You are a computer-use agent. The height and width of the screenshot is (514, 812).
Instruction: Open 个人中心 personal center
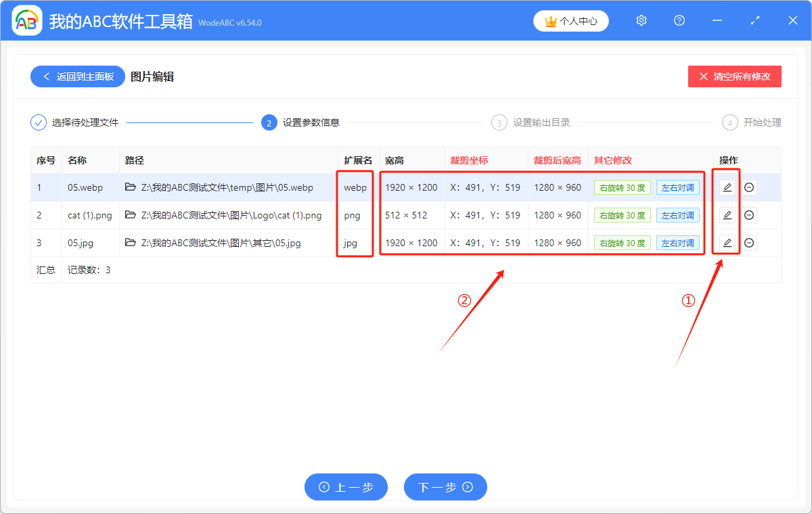571,21
